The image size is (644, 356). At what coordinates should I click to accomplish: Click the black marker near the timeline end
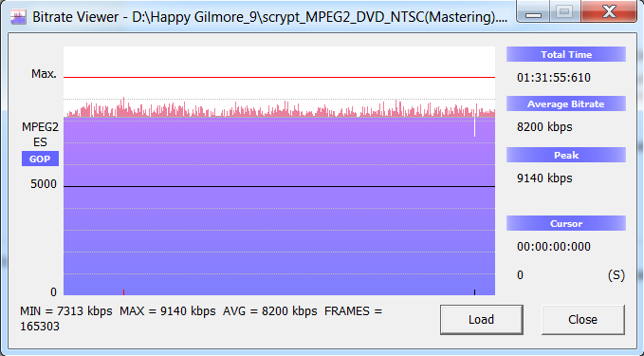click(x=474, y=292)
